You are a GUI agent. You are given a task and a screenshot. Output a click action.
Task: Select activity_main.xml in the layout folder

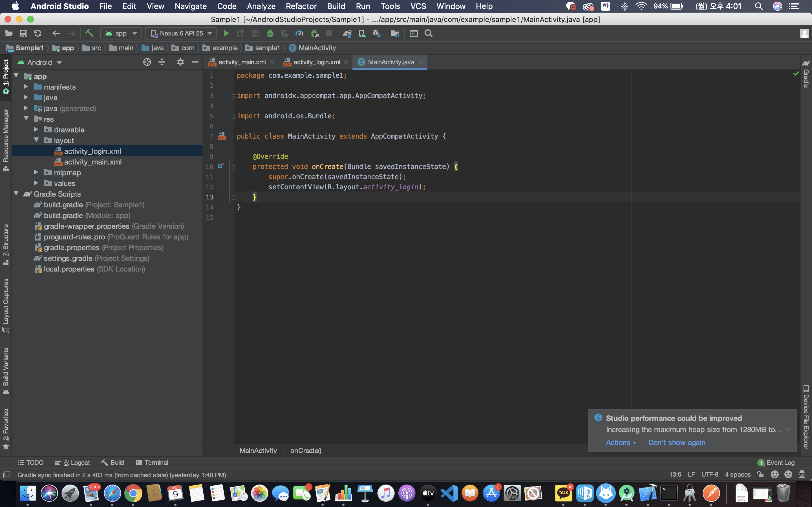click(92, 162)
